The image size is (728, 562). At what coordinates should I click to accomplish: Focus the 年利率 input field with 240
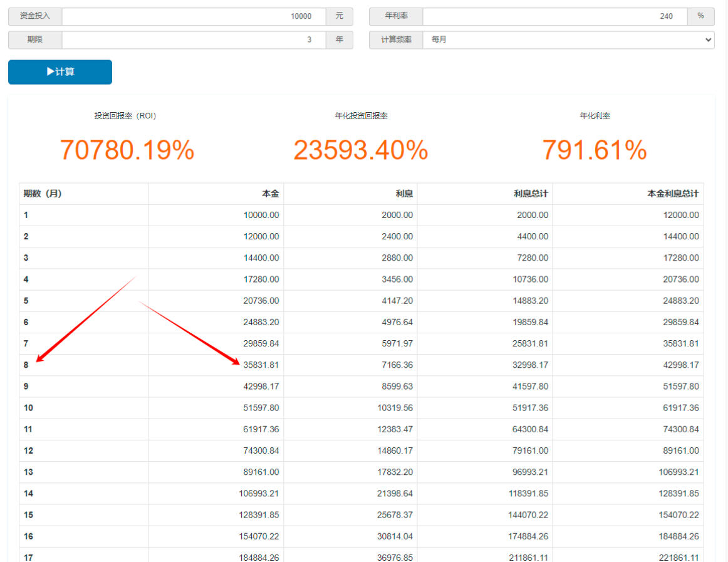pyautogui.click(x=555, y=16)
